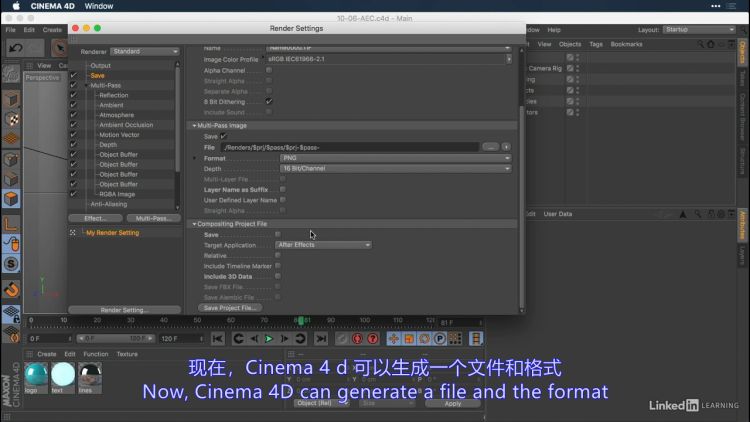Open the Renderer Standard dropdown
The width and height of the screenshot is (750, 422).
[145, 51]
